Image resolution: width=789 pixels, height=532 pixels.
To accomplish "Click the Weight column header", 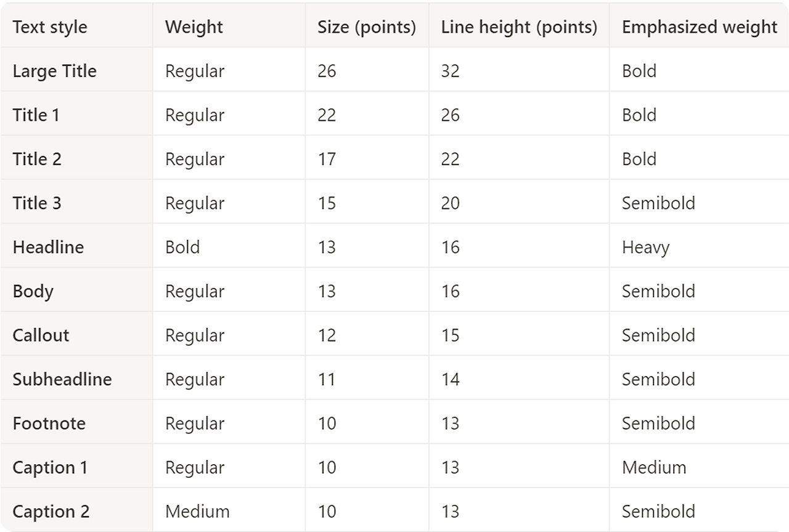I will point(194,27).
